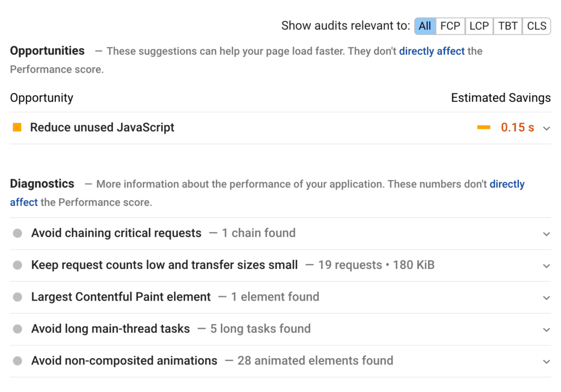This screenshot has width=561, height=392.
Task: Select the All audits filter
Action: coord(425,26)
